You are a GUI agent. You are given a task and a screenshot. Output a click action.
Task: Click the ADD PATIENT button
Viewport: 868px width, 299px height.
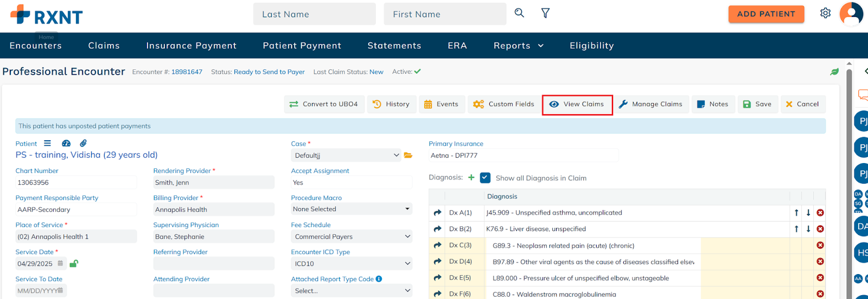tap(765, 14)
